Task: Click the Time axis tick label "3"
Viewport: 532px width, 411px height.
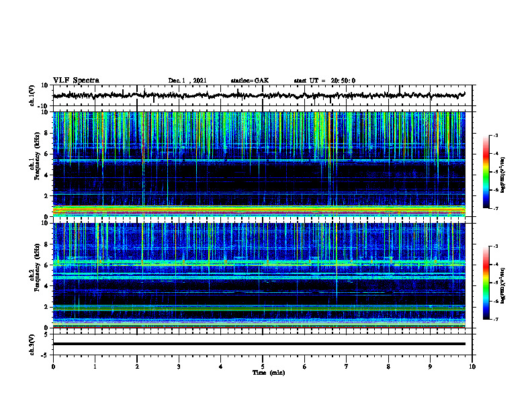Action: pyautogui.click(x=179, y=367)
